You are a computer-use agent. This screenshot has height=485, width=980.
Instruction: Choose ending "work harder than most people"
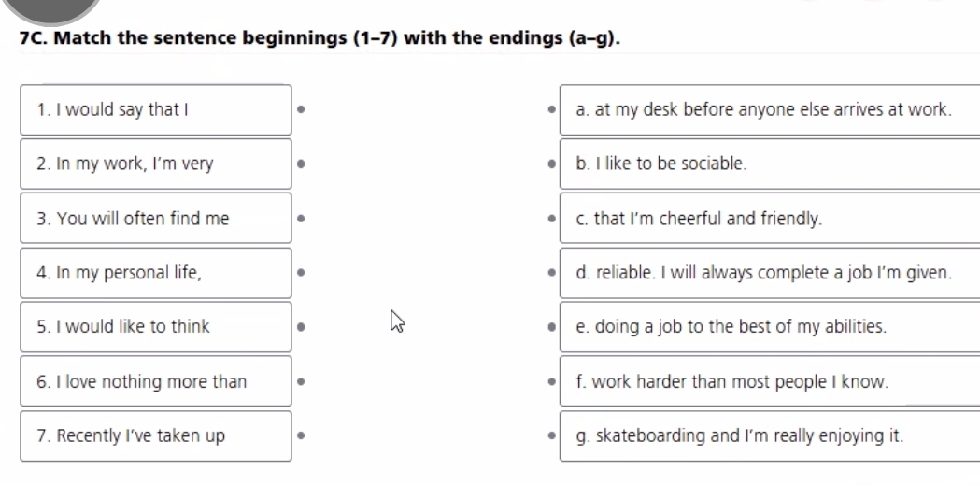pyautogui.click(x=768, y=381)
